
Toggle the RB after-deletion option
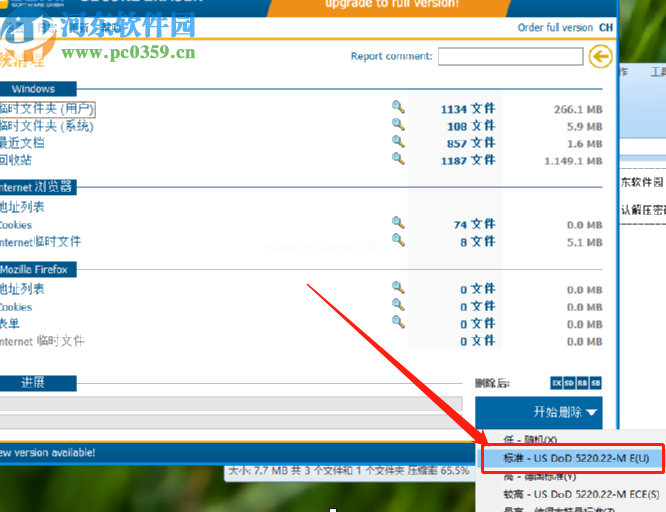click(x=583, y=383)
